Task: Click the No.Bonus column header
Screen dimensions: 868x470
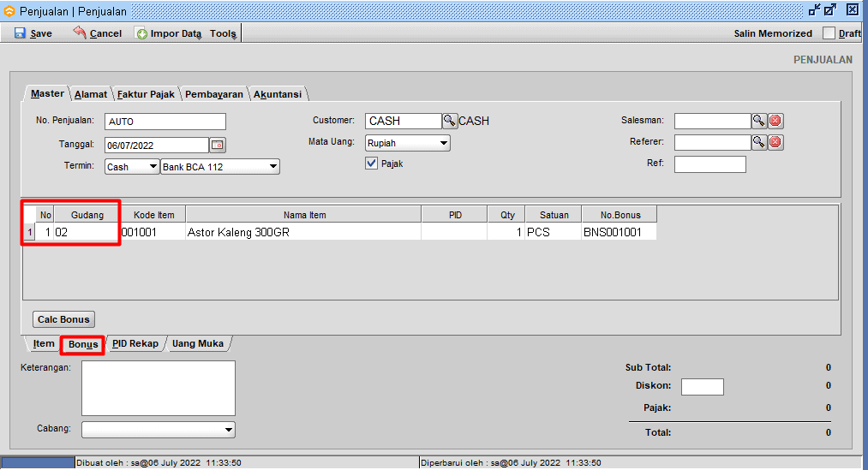Action: tap(620, 215)
